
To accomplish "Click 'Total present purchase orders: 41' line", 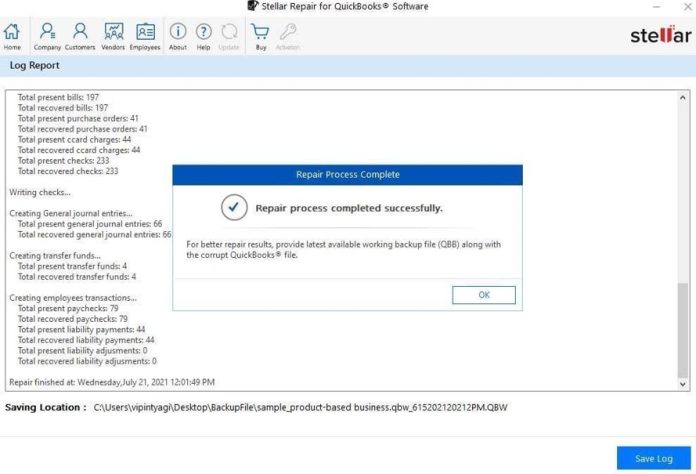I will tap(78, 118).
